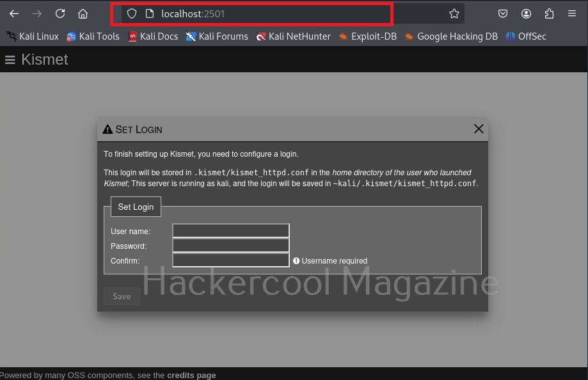Open the Firefox application menu
The height and width of the screenshot is (380, 588).
pos(572,14)
